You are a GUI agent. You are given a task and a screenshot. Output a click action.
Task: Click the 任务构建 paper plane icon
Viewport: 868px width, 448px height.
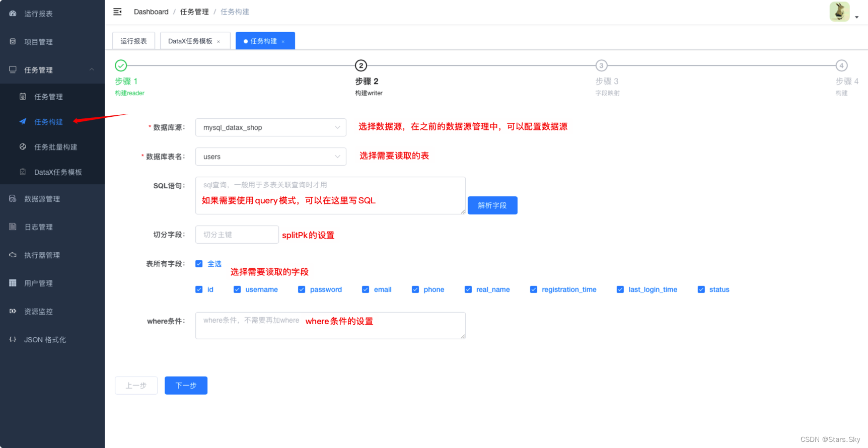point(23,121)
